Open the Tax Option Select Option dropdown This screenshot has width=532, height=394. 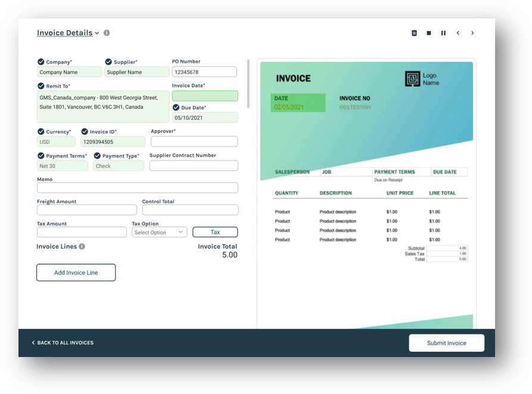point(159,232)
